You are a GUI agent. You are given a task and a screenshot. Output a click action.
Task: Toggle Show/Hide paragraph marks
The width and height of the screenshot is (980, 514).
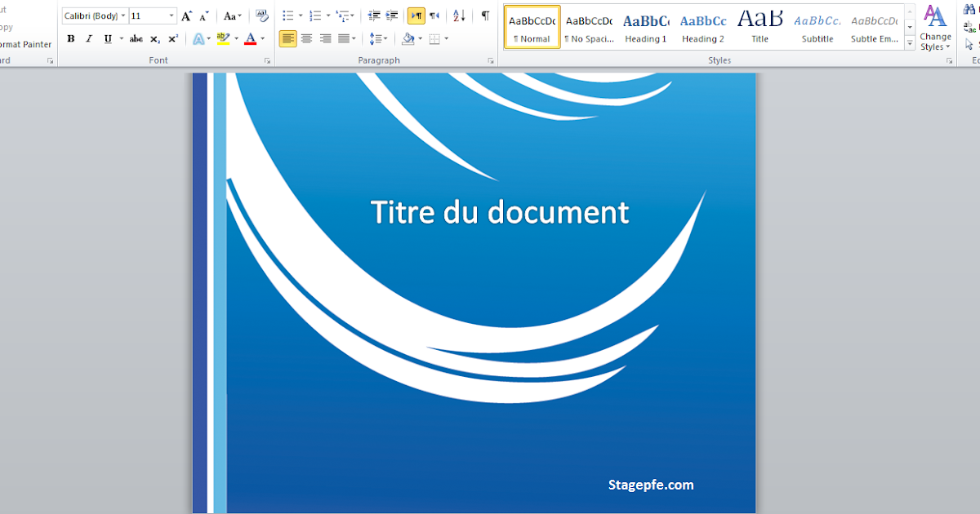click(x=485, y=16)
